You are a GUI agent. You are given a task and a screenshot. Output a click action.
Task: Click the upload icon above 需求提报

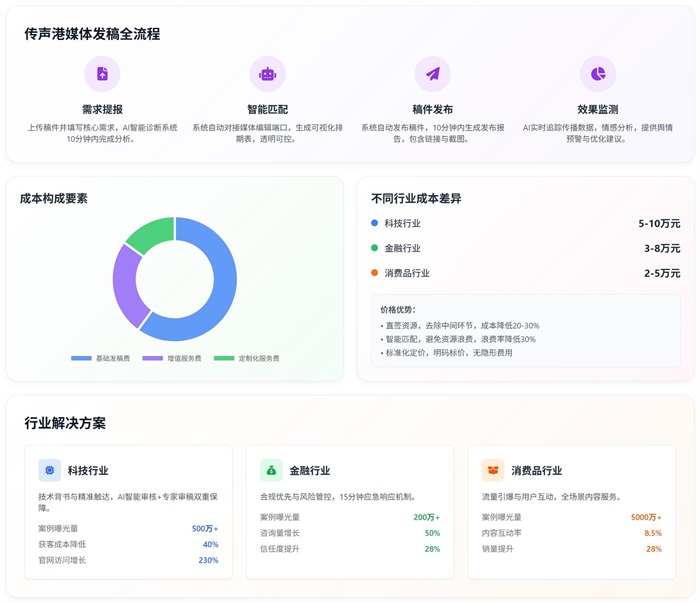(102, 74)
